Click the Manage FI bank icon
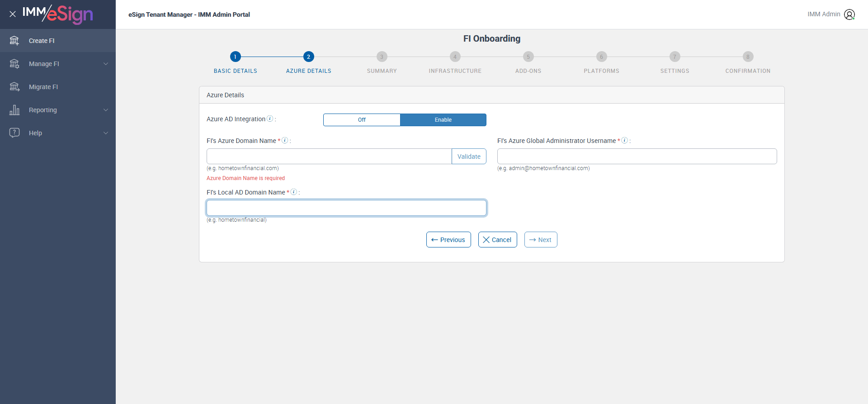The width and height of the screenshot is (868, 404). (14, 64)
